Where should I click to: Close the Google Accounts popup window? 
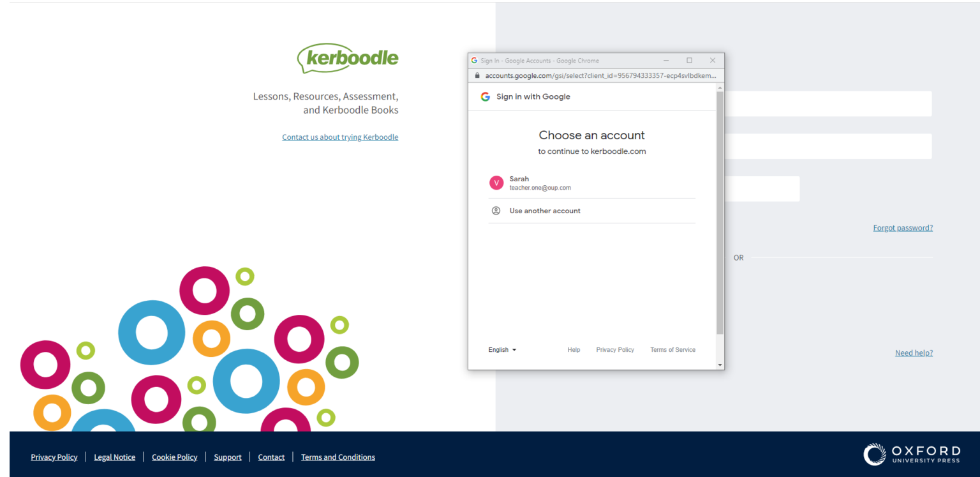[x=713, y=61]
